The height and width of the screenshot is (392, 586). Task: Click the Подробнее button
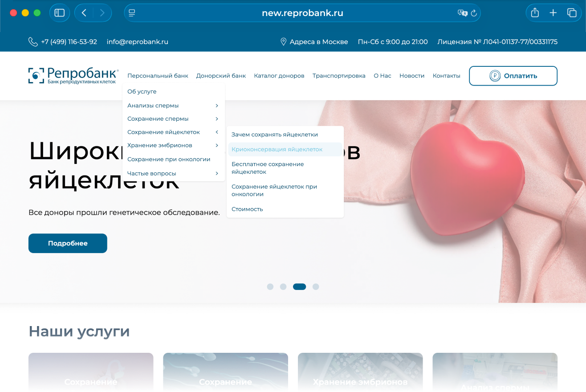click(68, 243)
